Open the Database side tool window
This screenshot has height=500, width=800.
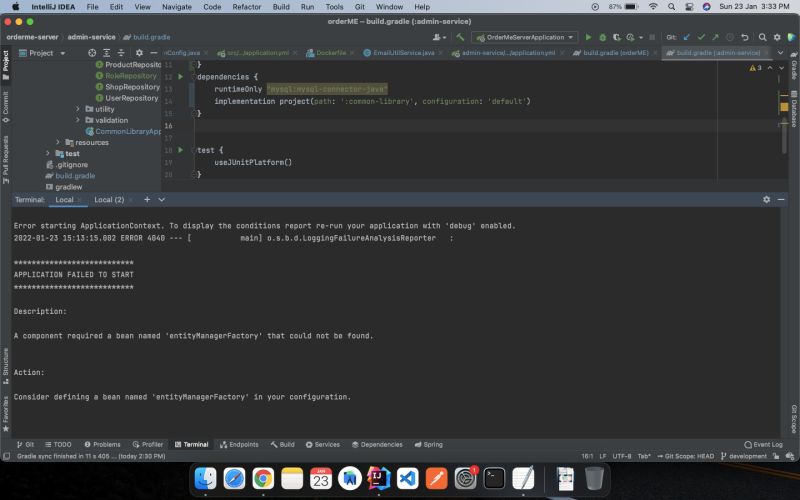794,109
